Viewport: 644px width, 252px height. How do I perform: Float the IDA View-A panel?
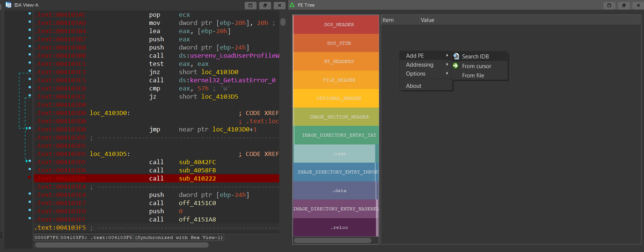[265, 5]
